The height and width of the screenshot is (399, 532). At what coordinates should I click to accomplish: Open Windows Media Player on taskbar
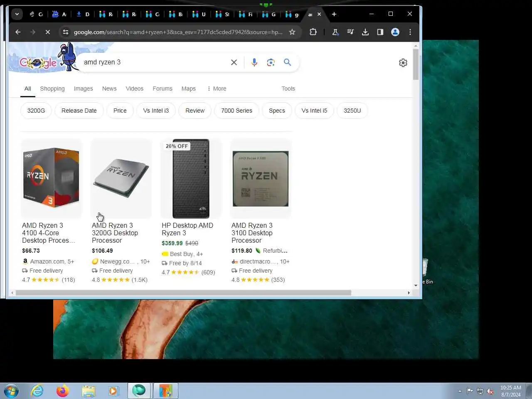tap(113, 391)
